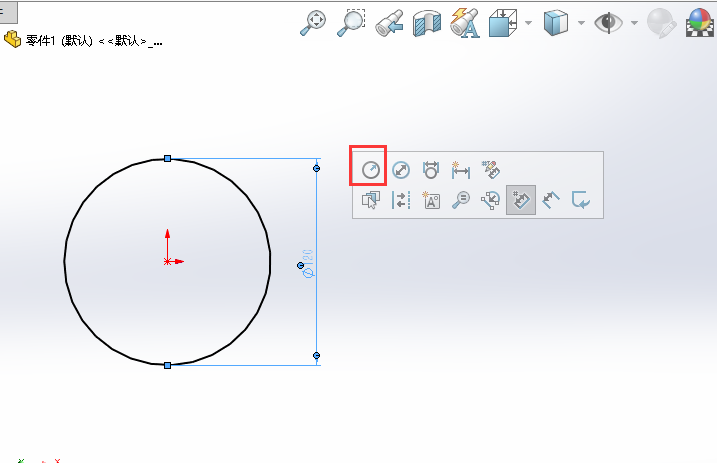This screenshot has height=463, width=717.
Task: Click the diameter dimension display icon
Action: pyautogui.click(x=401, y=170)
